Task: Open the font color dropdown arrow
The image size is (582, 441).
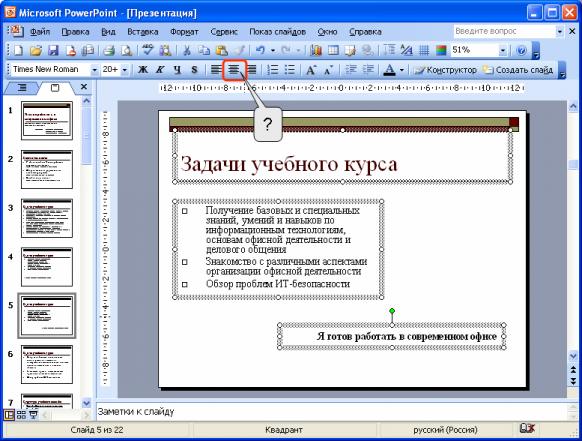Action: click(x=401, y=69)
